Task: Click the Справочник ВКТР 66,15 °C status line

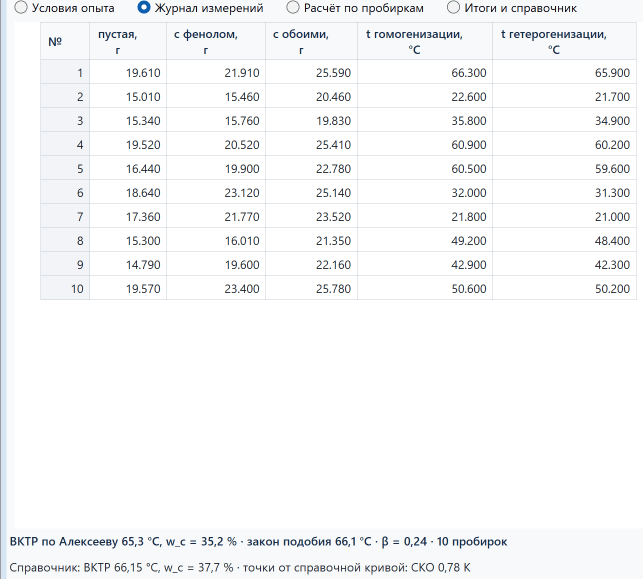Action: pos(240,568)
